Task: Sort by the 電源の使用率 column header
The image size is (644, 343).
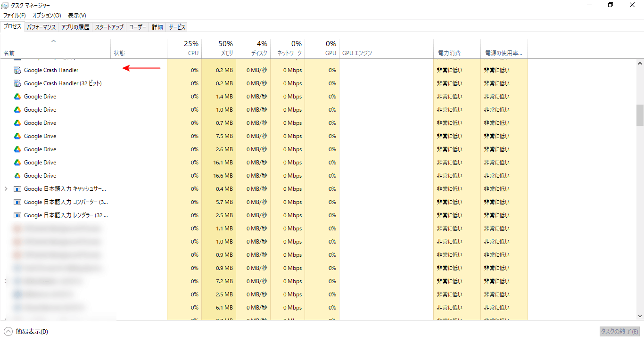Action: 504,48
